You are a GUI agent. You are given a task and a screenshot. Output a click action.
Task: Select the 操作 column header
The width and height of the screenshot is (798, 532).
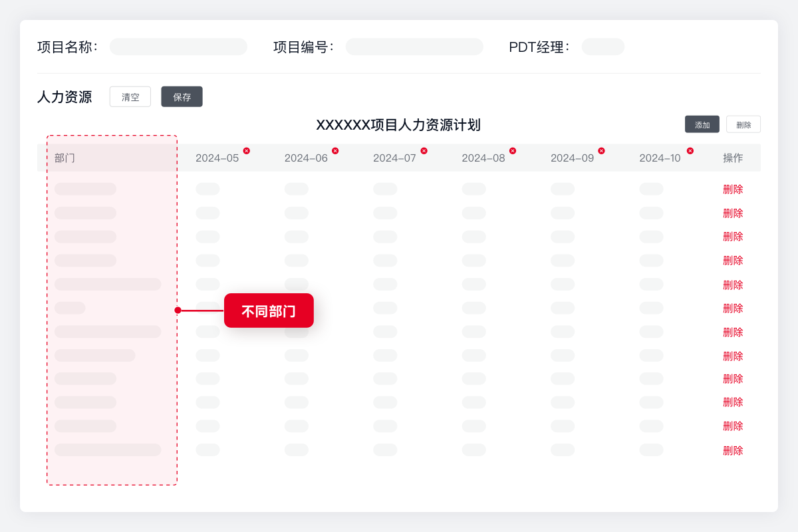coord(733,158)
